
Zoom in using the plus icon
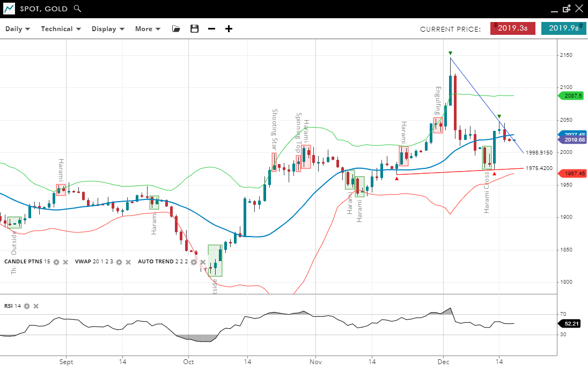pyautogui.click(x=229, y=29)
